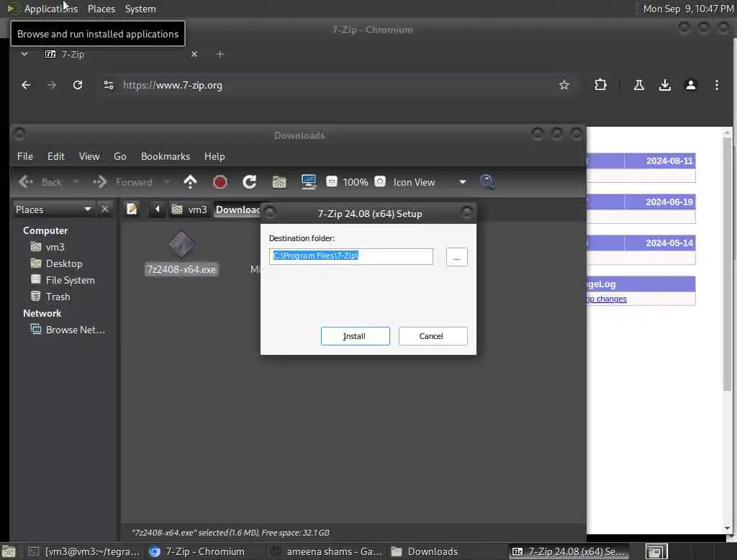Select File System in Places sidebar
The width and height of the screenshot is (737, 560).
70,280
